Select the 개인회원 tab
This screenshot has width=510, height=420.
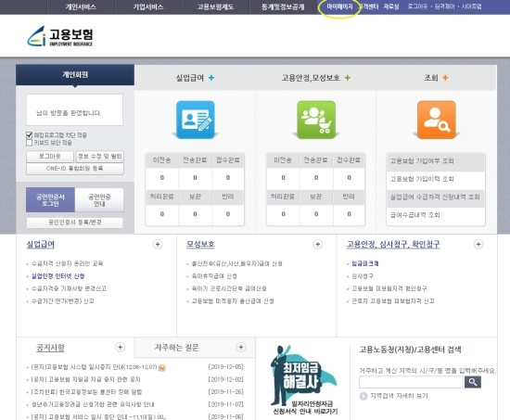[x=75, y=75]
